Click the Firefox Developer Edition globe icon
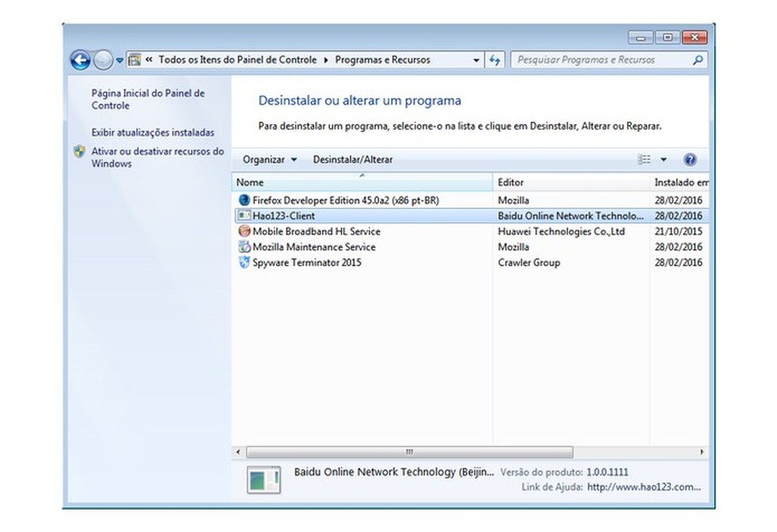777x532 pixels. 244,200
